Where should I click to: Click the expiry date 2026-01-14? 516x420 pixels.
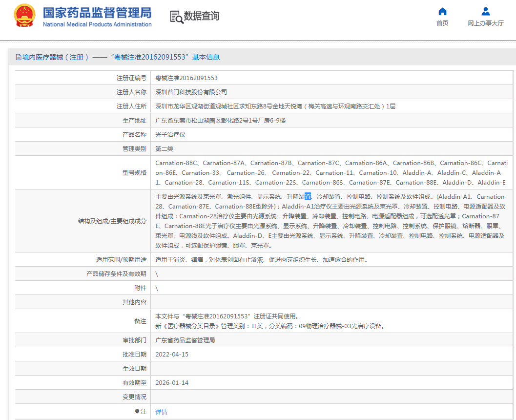tap(172, 382)
